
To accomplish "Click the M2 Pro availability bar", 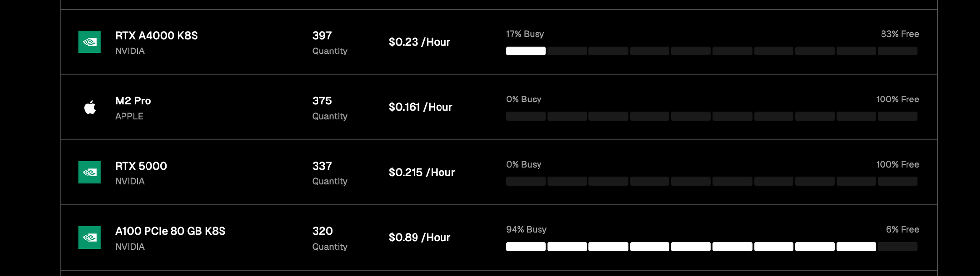I will click(711, 116).
